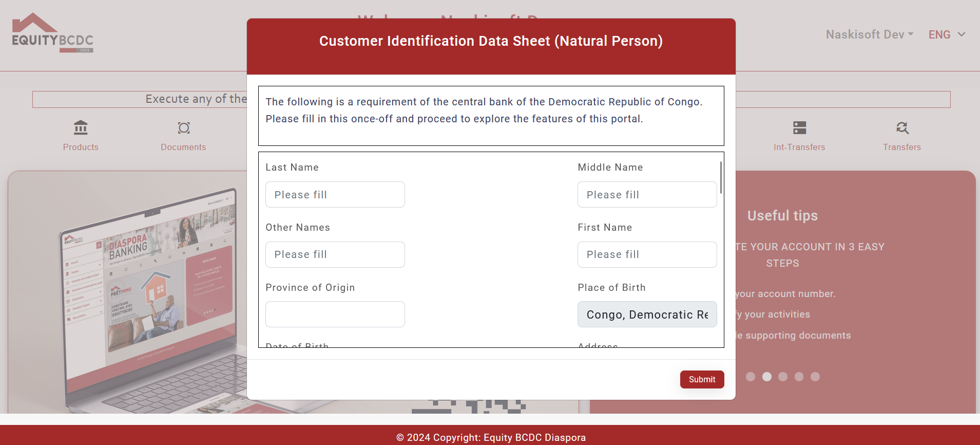Click the form's vertical scrollbar

pos(721,178)
